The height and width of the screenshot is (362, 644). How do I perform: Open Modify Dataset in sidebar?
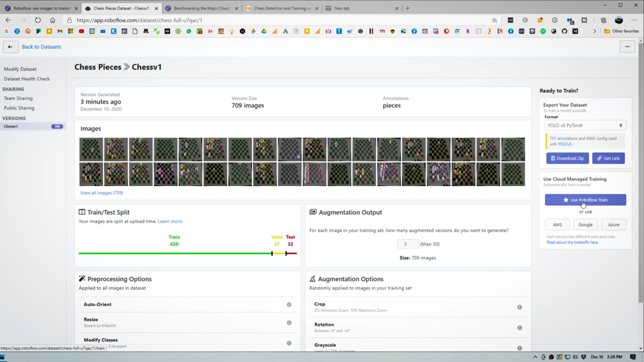tap(20, 69)
